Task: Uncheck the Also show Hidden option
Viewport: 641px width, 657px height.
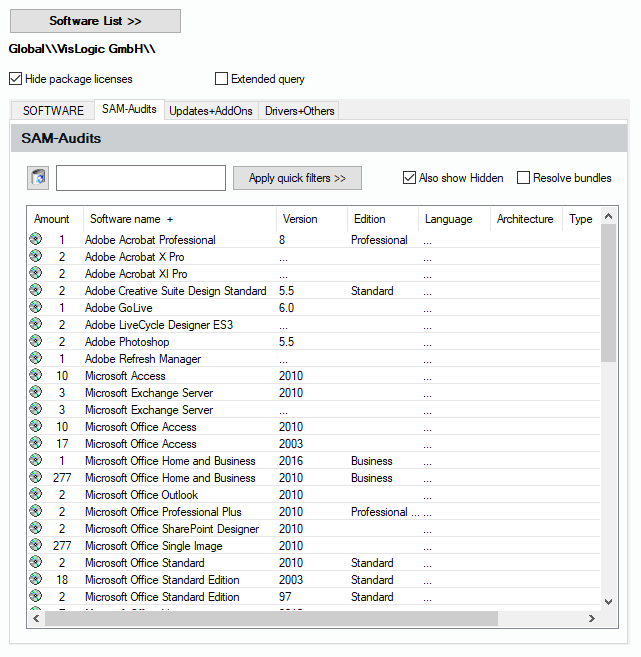Action: (x=409, y=178)
